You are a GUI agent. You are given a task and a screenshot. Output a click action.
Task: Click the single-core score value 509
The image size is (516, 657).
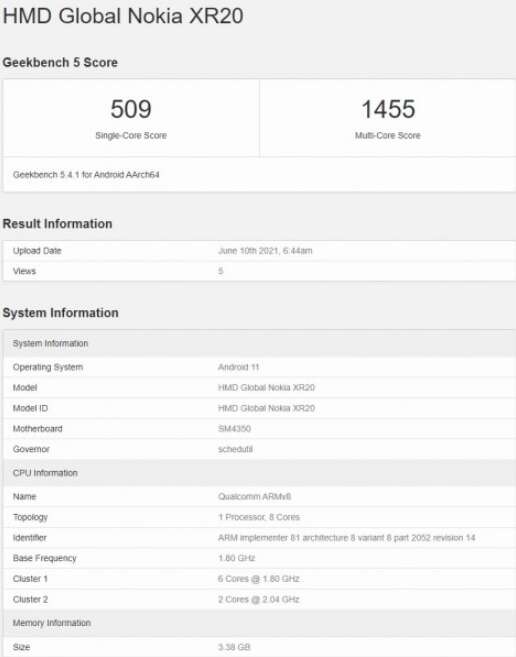point(131,109)
